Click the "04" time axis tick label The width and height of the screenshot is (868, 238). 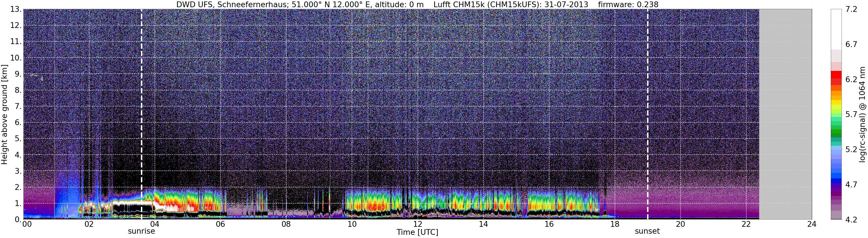tap(154, 224)
